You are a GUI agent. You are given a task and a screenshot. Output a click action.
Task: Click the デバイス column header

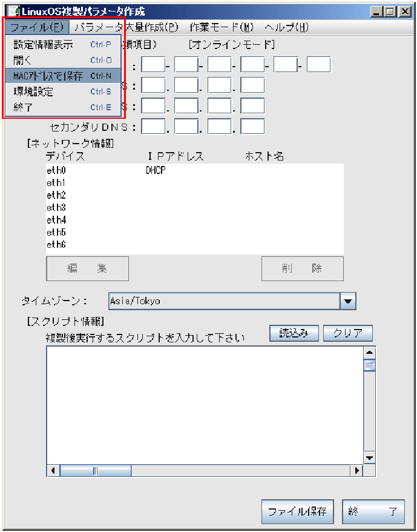65,156
